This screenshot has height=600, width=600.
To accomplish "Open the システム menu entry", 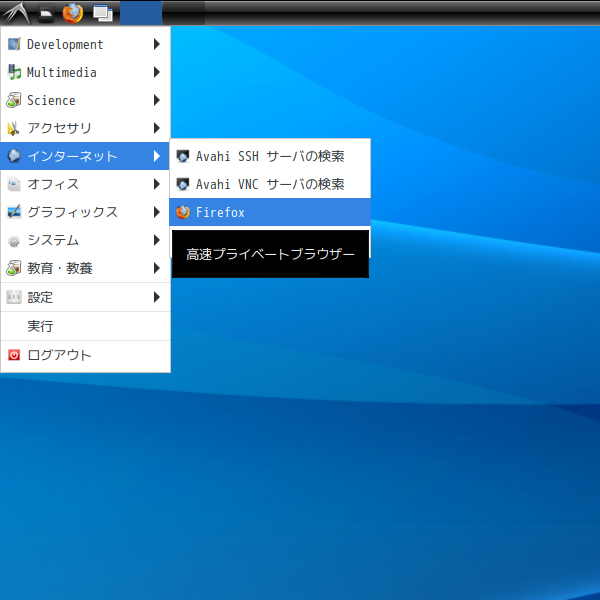I will [85, 240].
